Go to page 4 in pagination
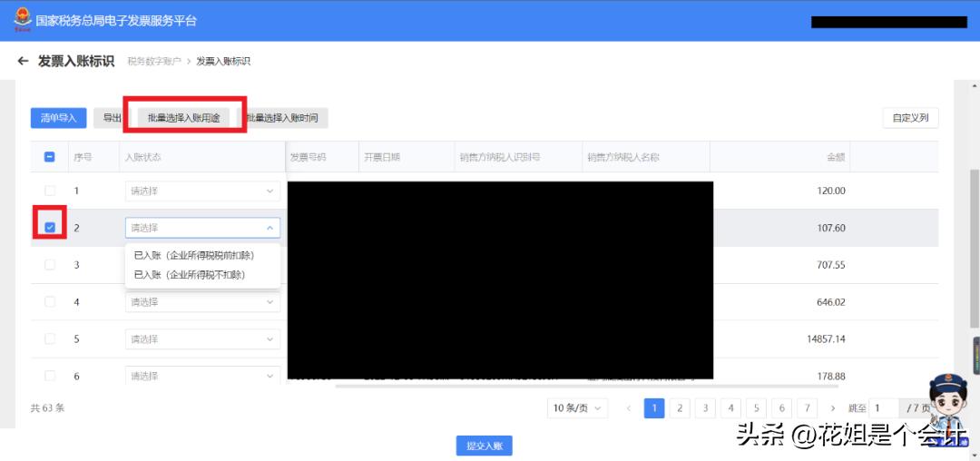 coord(730,408)
